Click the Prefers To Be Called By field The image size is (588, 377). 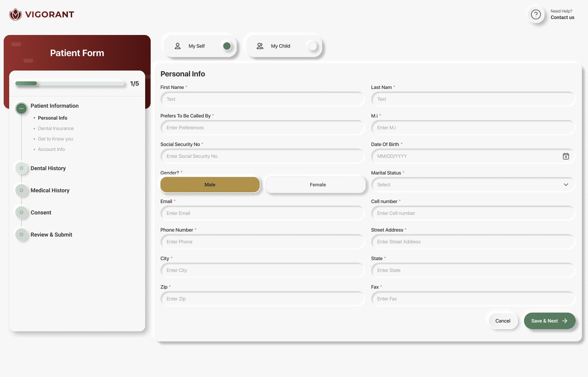(262, 128)
